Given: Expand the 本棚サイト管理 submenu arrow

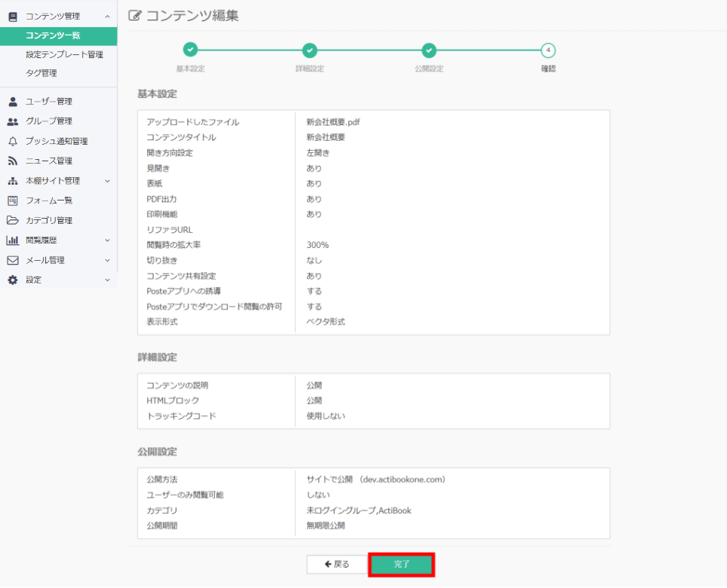Looking at the screenshot, I should (107, 181).
